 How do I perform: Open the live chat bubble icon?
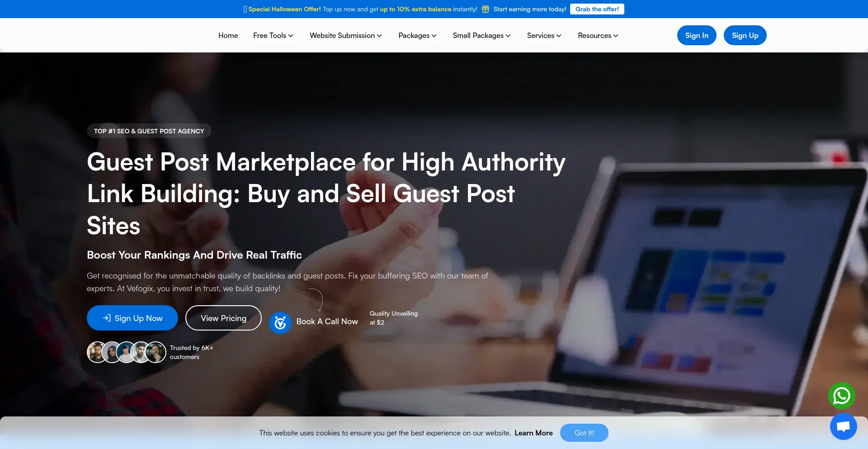pyautogui.click(x=843, y=426)
